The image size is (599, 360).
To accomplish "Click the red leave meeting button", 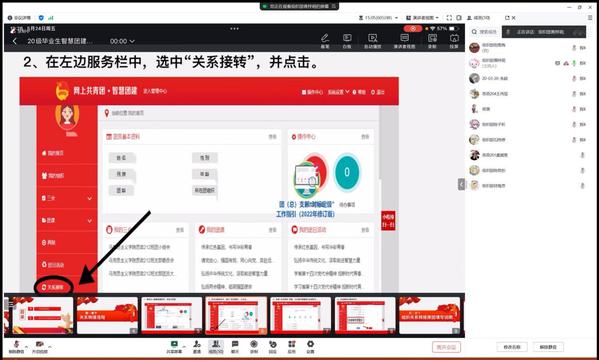I will [446, 347].
